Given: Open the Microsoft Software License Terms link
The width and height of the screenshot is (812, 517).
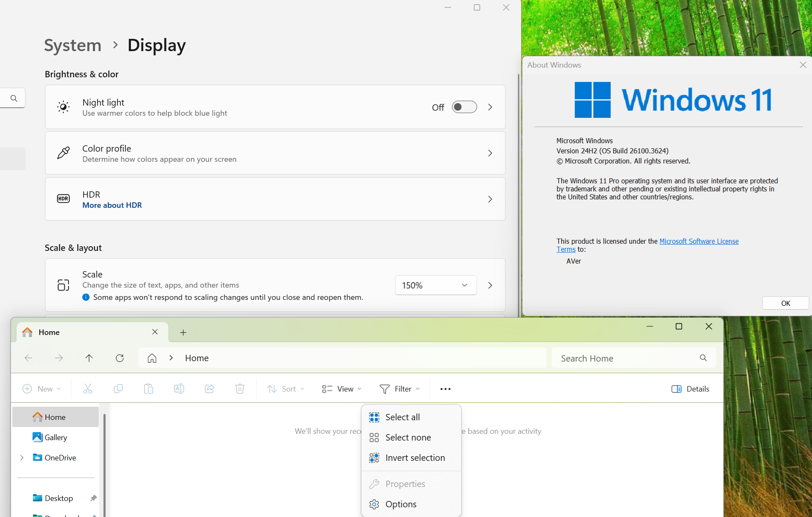Looking at the screenshot, I should (x=699, y=241).
